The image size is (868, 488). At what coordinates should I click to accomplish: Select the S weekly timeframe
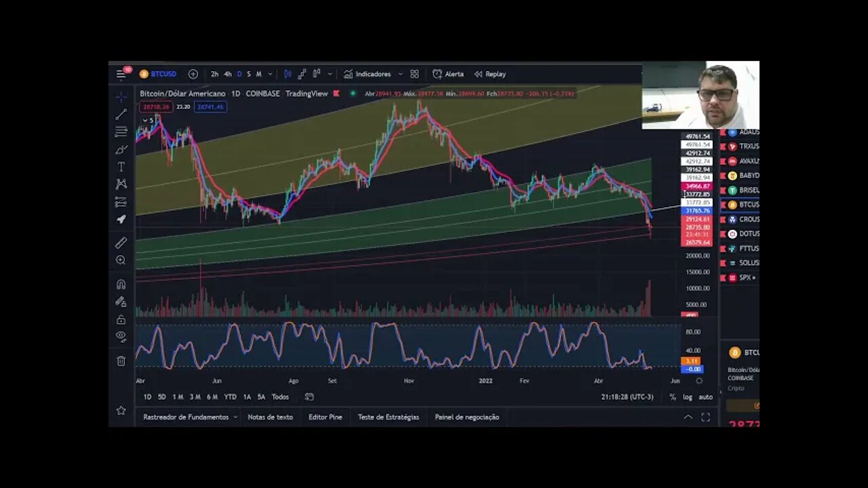tap(248, 74)
